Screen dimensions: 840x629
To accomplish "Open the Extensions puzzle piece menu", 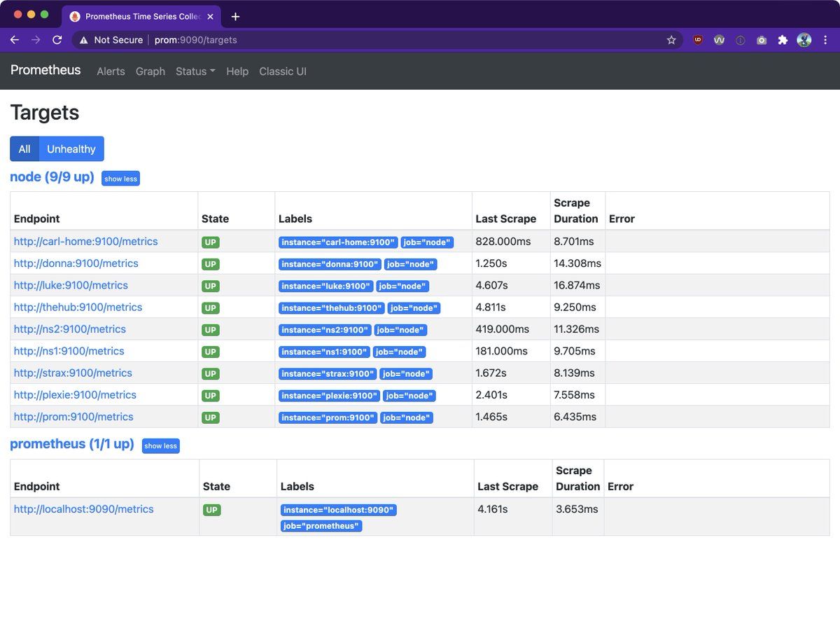I will (x=783, y=40).
